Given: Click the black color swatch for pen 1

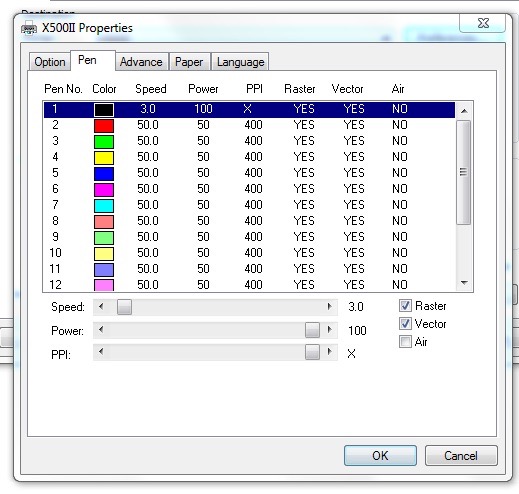Looking at the screenshot, I should pos(104,109).
